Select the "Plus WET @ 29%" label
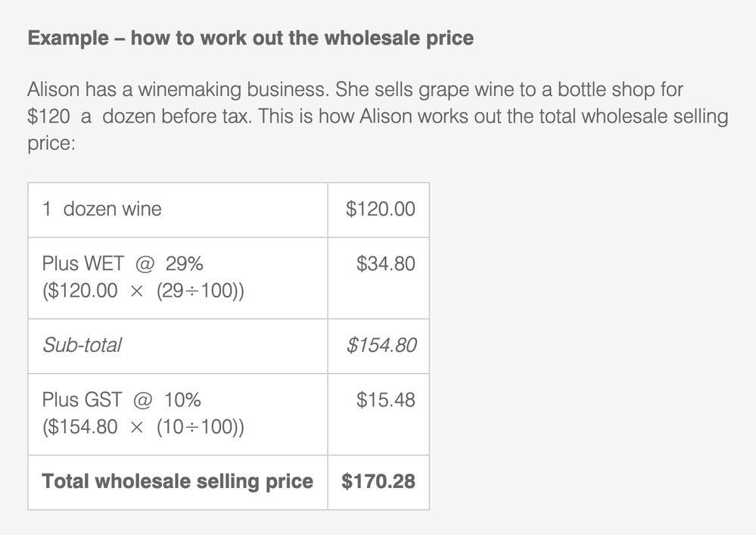 (x=123, y=264)
